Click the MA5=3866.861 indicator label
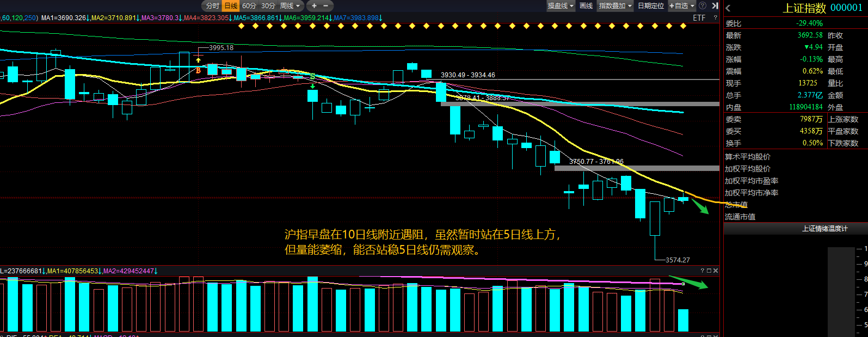 tap(258, 18)
